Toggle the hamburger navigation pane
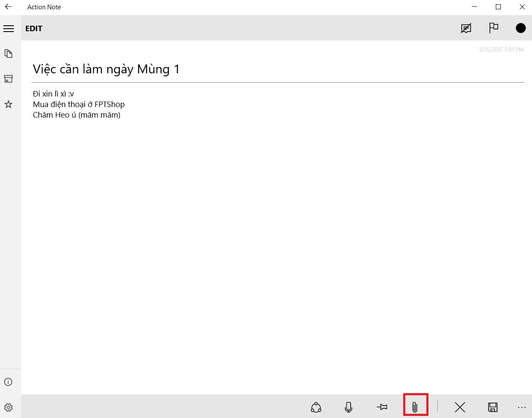This screenshot has width=532, height=418. click(9, 28)
